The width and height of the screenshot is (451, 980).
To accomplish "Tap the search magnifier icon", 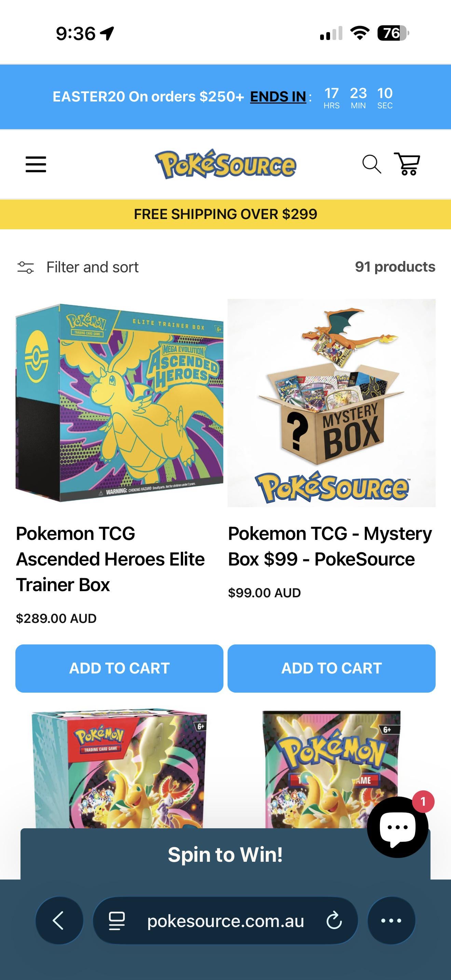I will pyautogui.click(x=371, y=164).
